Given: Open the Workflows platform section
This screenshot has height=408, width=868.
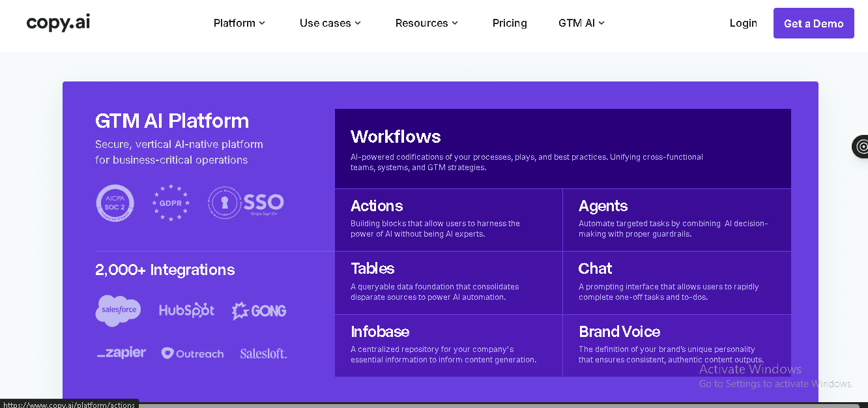Looking at the screenshot, I should [562, 149].
